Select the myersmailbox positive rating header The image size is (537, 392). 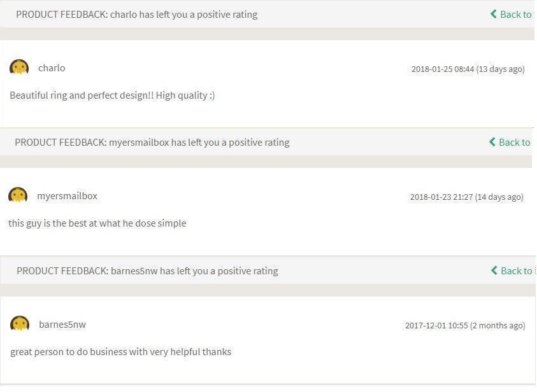pos(152,142)
